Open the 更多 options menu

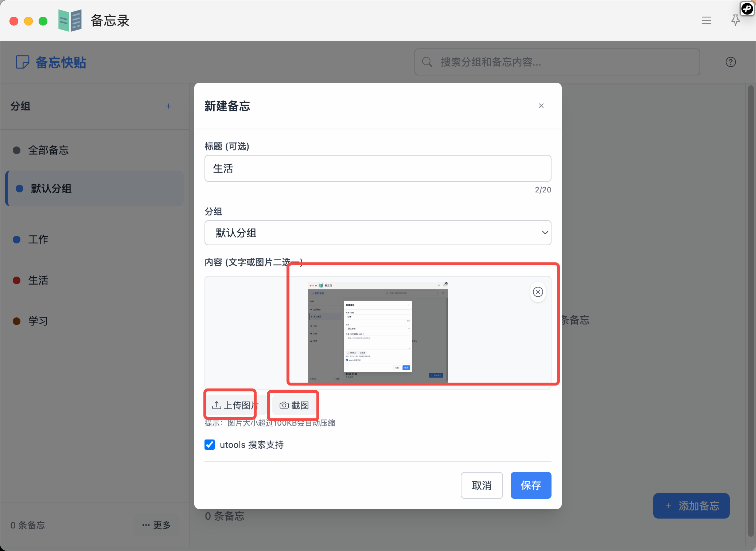tap(156, 525)
